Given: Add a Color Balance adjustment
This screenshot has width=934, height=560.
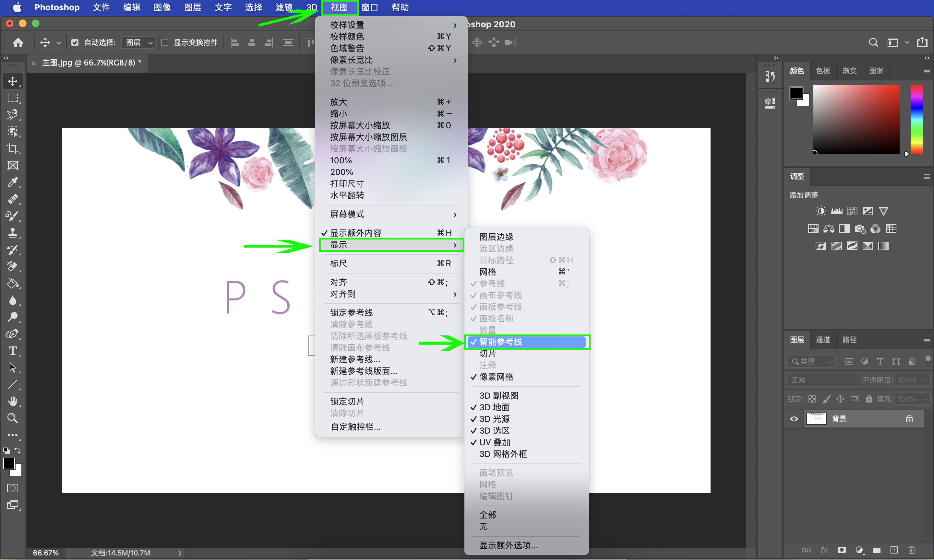Looking at the screenshot, I should (829, 228).
